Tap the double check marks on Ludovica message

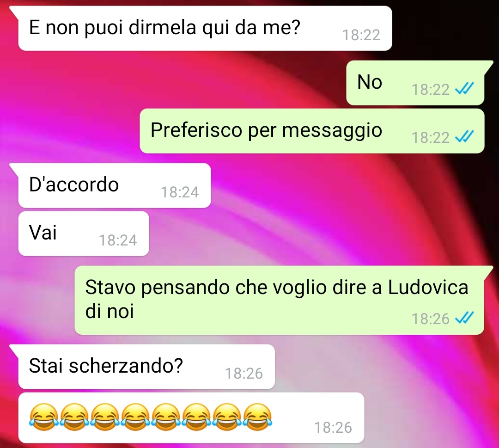464,318
